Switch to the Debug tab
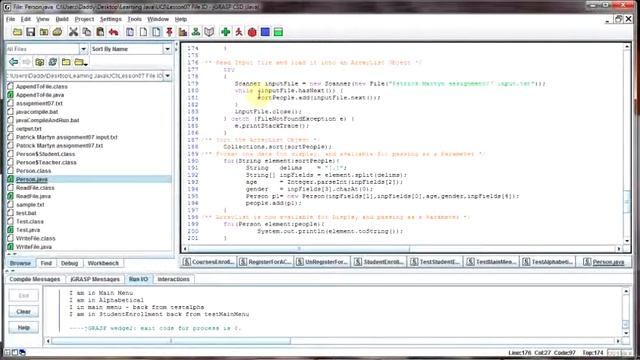The image size is (640, 360). (x=69, y=263)
